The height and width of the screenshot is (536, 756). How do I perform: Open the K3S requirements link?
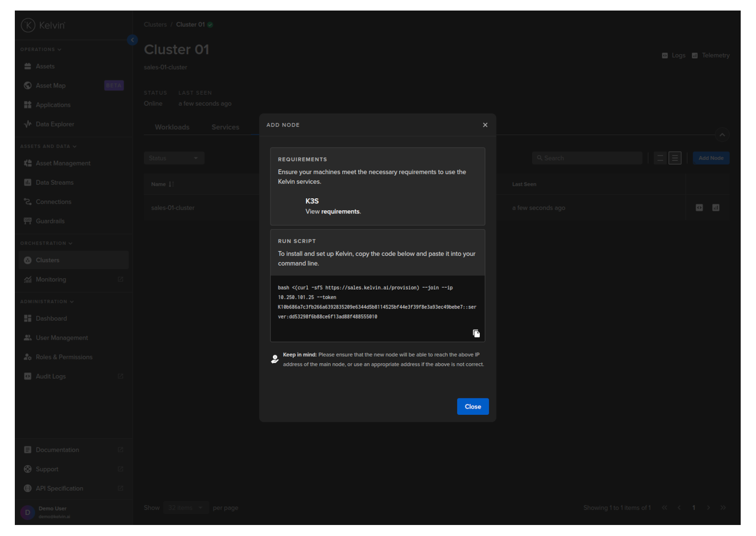coord(340,212)
